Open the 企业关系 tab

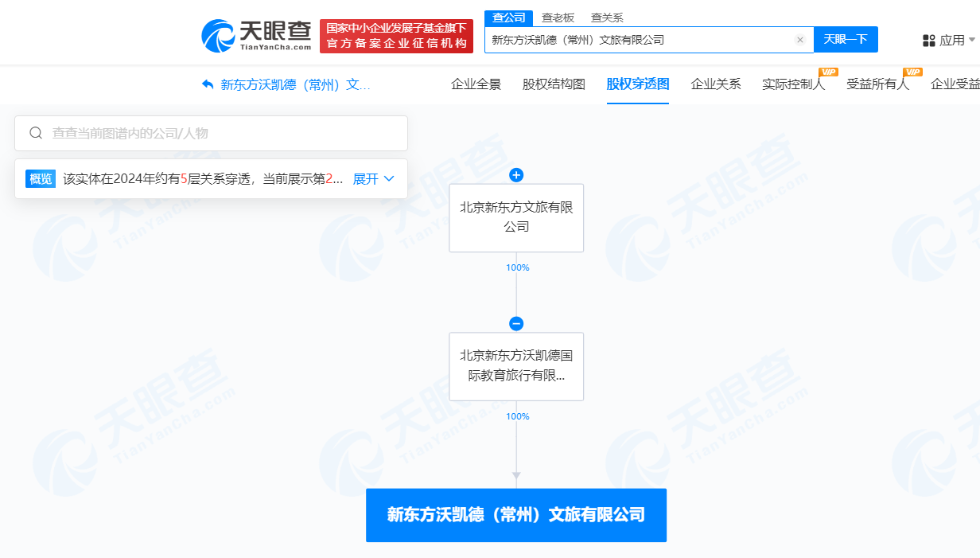pyautogui.click(x=716, y=84)
